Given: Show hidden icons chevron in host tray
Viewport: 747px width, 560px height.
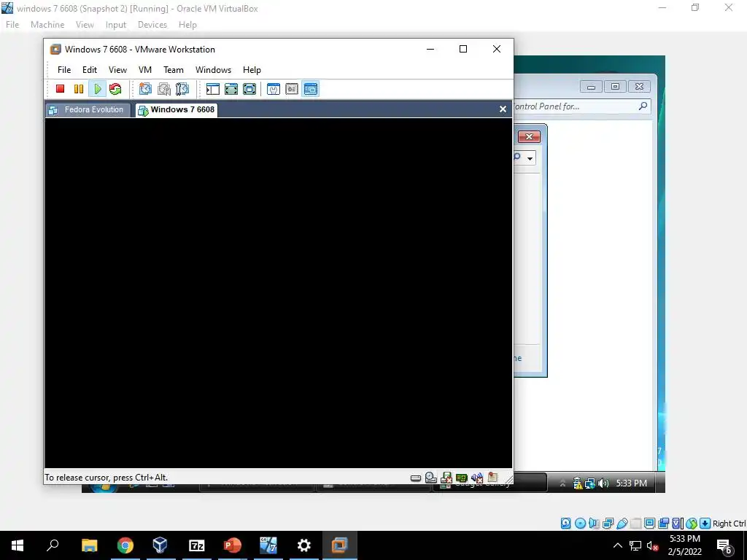Looking at the screenshot, I should pyautogui.click(x=617, y=545).
